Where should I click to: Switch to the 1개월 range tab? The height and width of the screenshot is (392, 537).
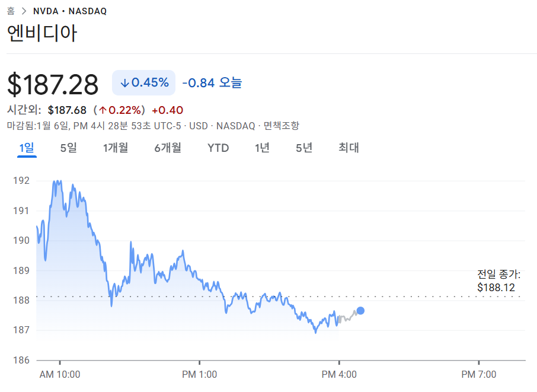(x=116, y=148)
